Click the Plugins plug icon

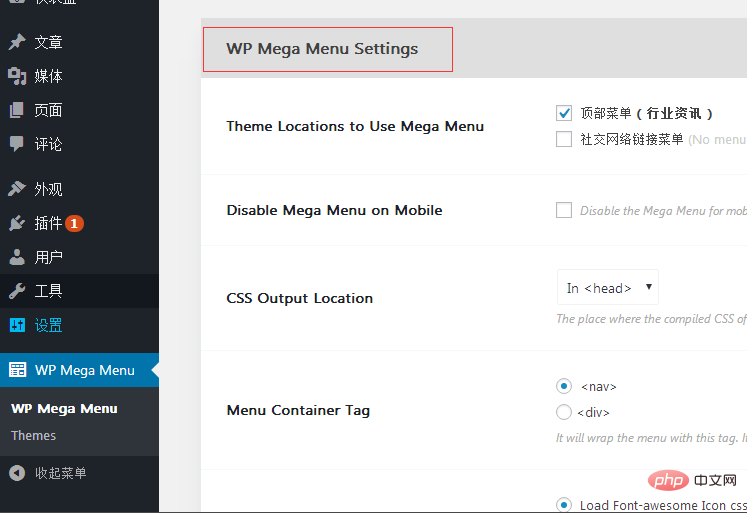pos(17,223)
